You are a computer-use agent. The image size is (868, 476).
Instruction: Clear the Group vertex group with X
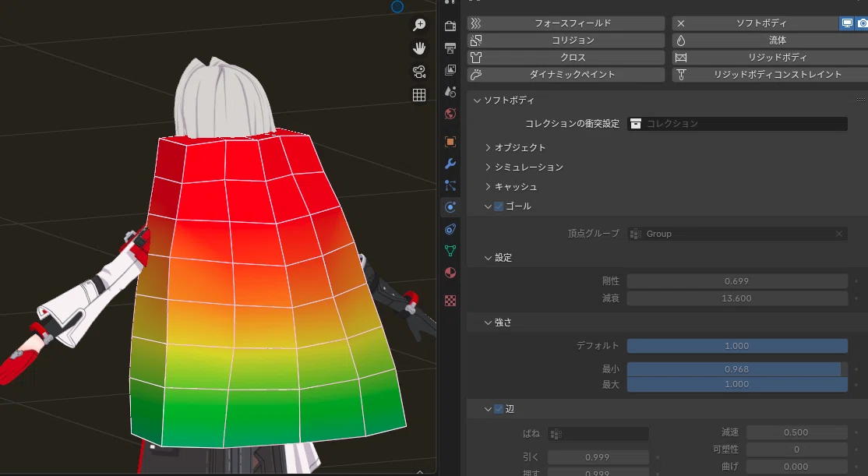pyautogui.click(x=838, y=234)
